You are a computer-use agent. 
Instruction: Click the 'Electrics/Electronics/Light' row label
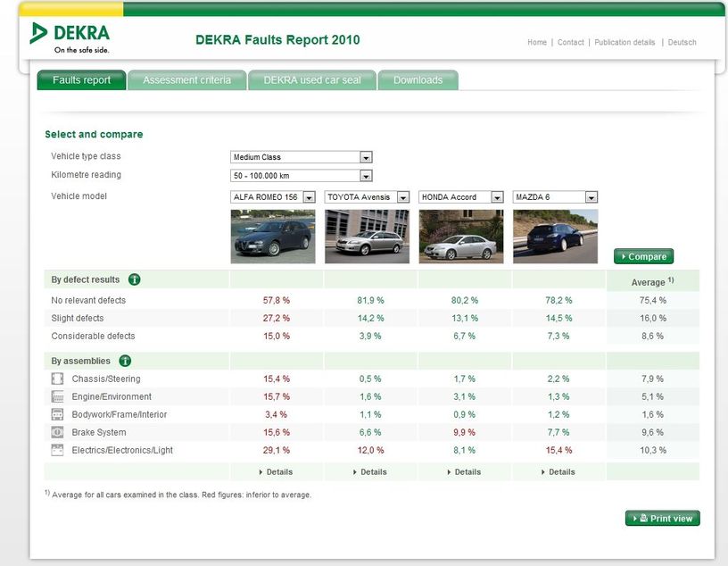[122, 450]
